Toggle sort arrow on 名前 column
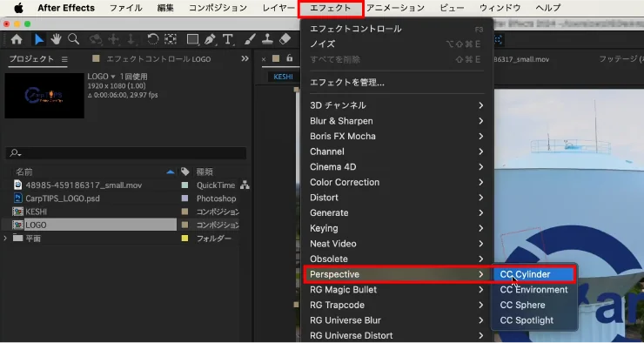Viewport: 644px width, 343px height. point(171,172)
